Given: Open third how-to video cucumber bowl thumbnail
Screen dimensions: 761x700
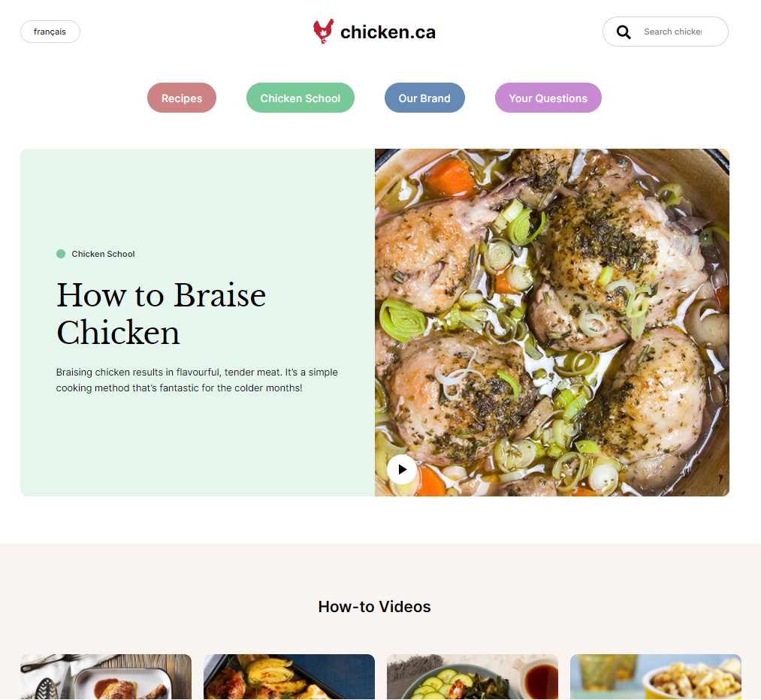Looking at the screenshot, I should coord(473,677).
